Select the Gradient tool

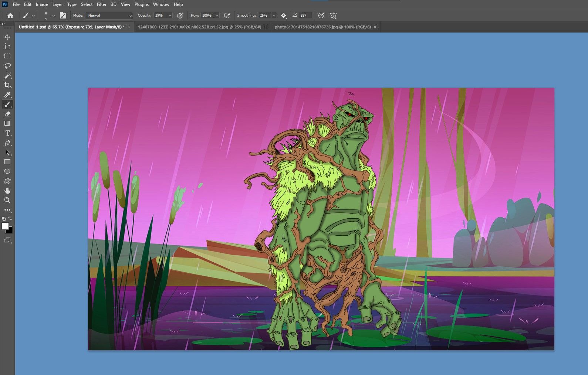tap(7, 123)
